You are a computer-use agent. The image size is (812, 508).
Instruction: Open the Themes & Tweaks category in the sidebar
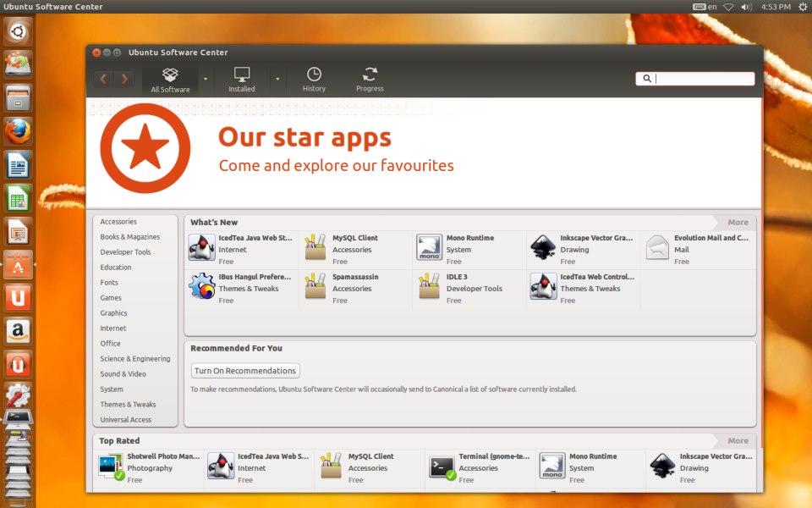[x=128, y=405]
